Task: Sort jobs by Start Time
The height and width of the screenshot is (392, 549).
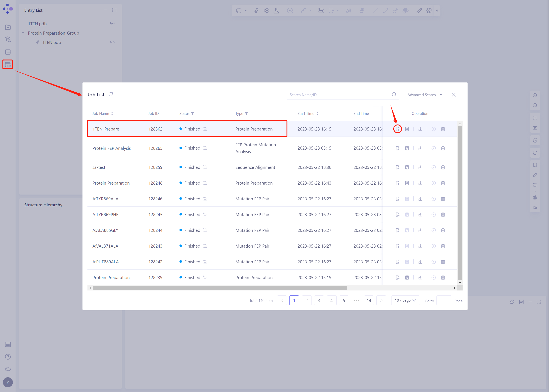Action: point(317,114)
